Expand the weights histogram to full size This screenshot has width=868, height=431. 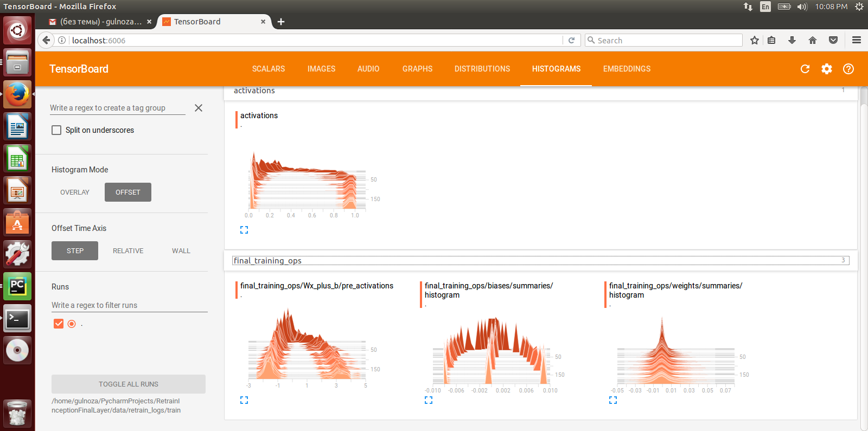613,400
